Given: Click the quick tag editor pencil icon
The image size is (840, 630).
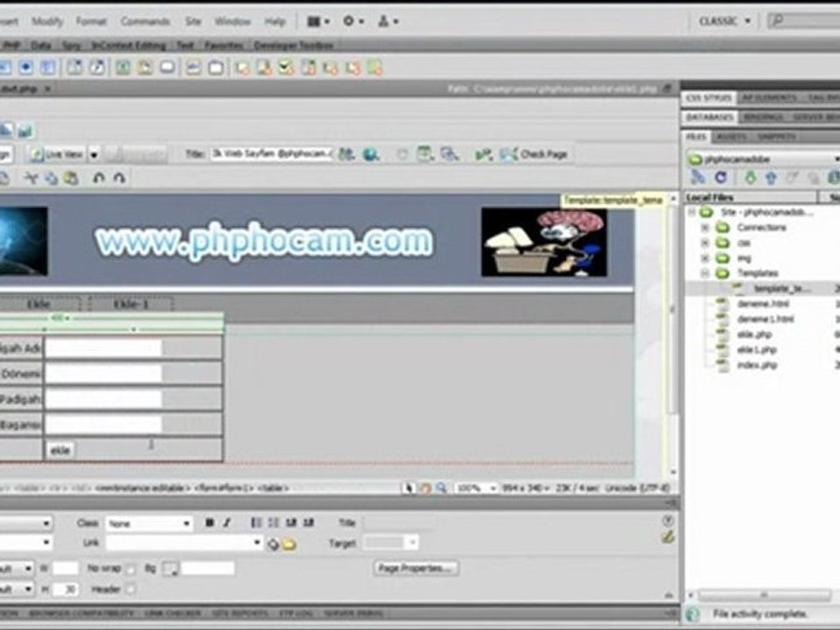Looking at the screenshot, I should pos(668,536).
